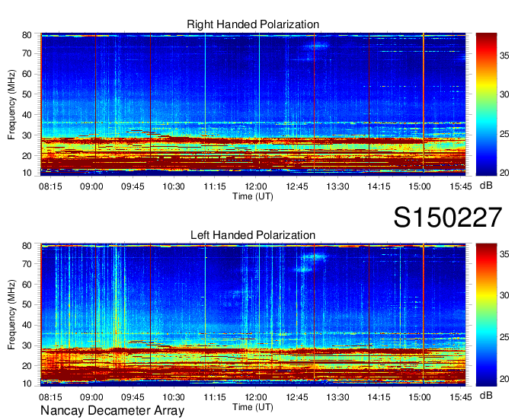
Task: Click 14:15 time tick under Right Handed plot
Action: (x=379, y=186)
